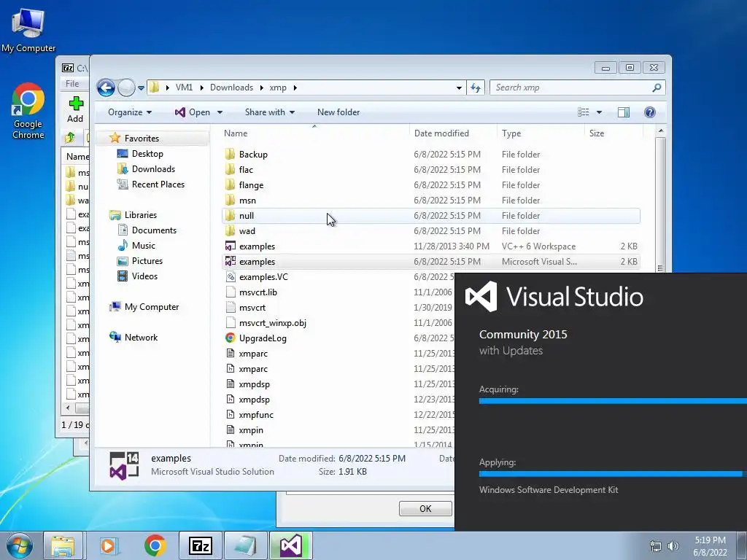The width and height of the screenshot is (747, 560).
Task: Open recent pages dropdown arrow
Action: tap(141, 88)
